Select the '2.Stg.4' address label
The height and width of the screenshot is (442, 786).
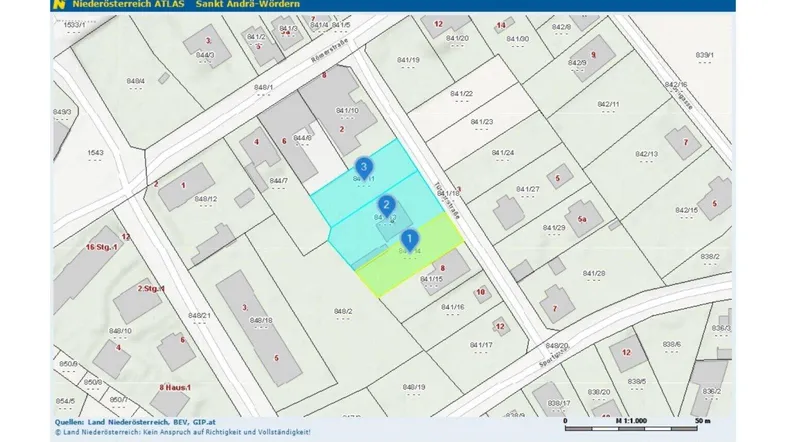coord(151,289)
